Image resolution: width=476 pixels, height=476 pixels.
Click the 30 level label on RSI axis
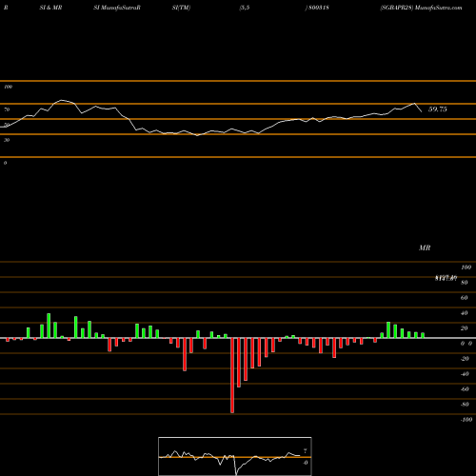tap(7, 140)
